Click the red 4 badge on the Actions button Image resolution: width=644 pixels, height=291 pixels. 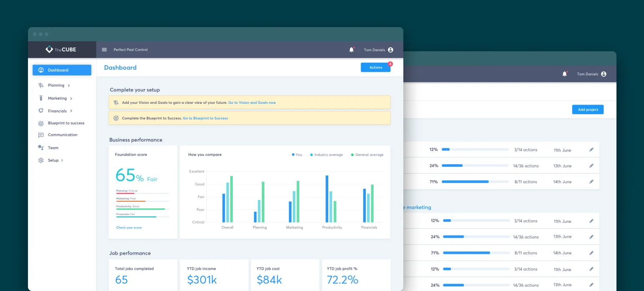390,64
